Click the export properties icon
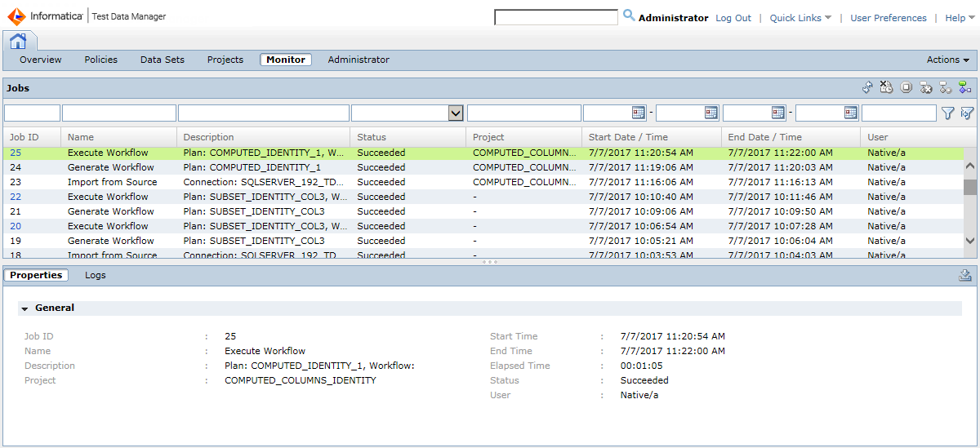 tap(965, 275)
